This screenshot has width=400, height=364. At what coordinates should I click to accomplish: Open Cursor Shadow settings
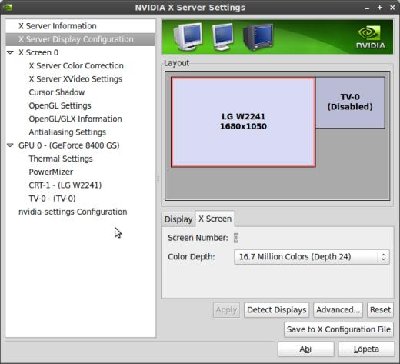(x=57, y=92)
